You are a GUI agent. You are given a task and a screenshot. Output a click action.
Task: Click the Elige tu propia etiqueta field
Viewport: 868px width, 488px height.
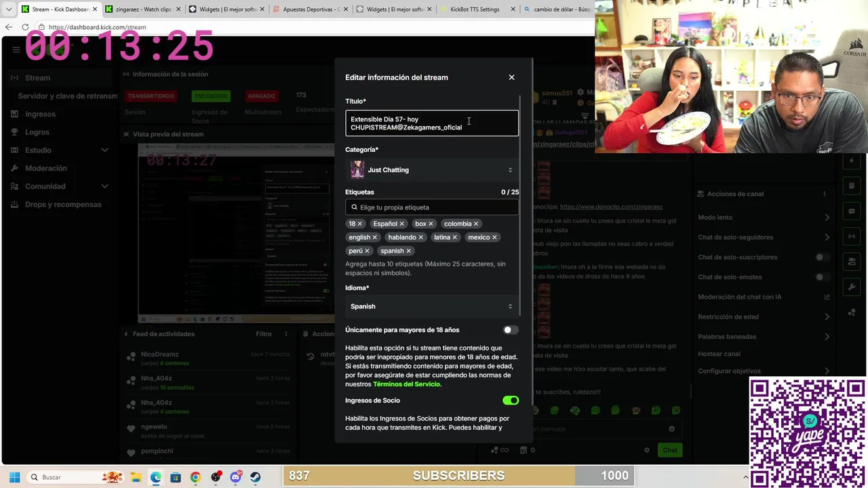pyautogui.click(x=432, y=207)
